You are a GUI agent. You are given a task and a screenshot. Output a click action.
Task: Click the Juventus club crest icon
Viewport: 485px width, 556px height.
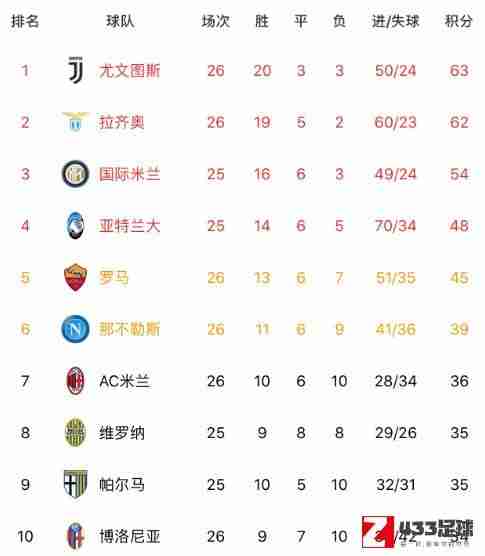[76, 70]
